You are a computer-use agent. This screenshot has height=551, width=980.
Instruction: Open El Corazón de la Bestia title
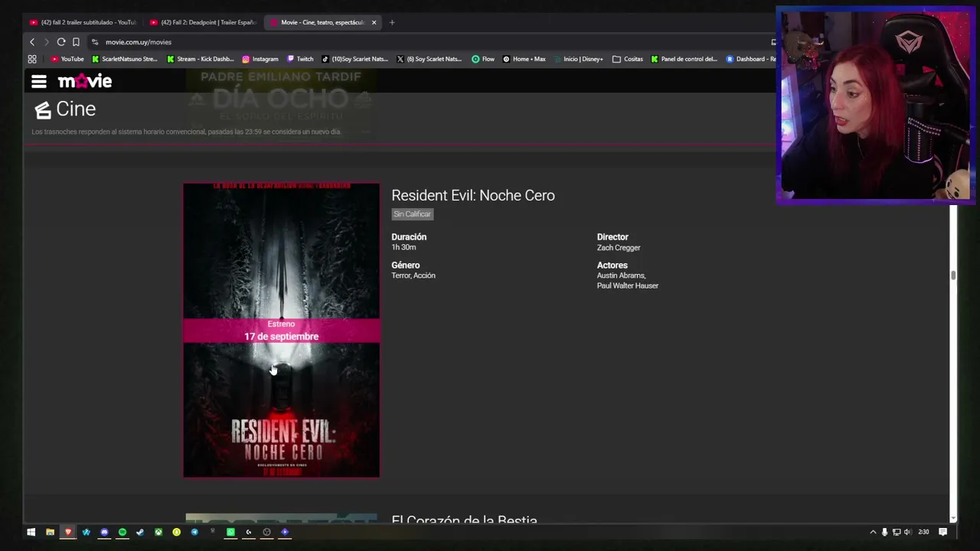[464, 520]
